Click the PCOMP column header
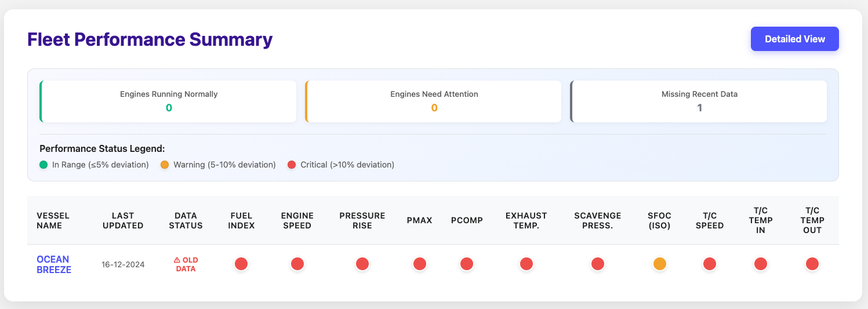Image resolution: width=868 pixels, height=309 pixels. click(x=467, y=220)
